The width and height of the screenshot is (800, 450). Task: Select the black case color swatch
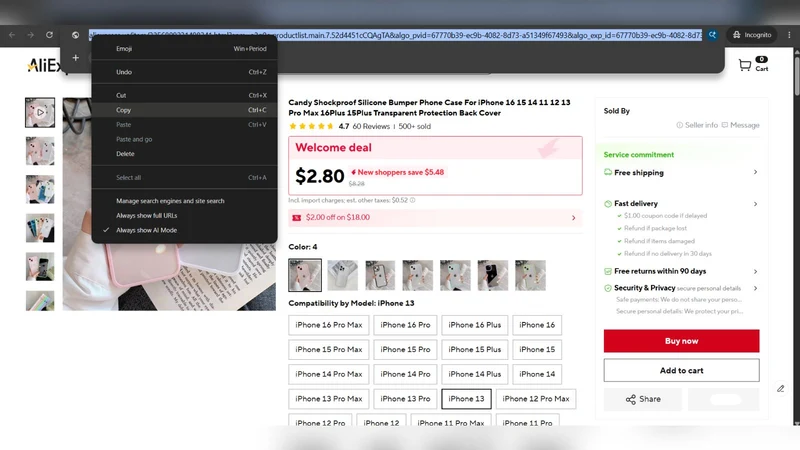coord(493,275)
